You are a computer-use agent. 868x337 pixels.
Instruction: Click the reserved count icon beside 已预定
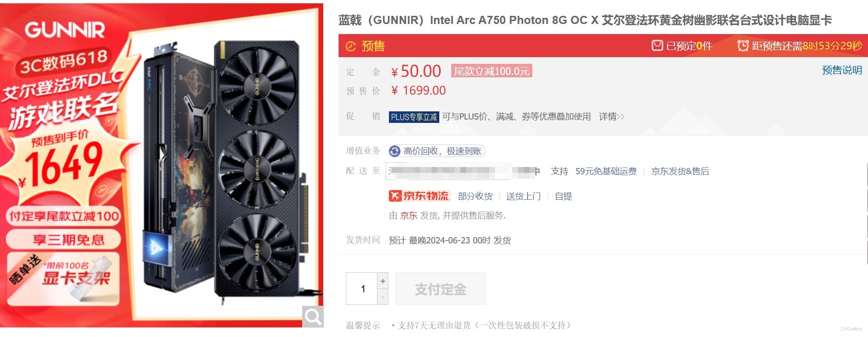(657, 46)
